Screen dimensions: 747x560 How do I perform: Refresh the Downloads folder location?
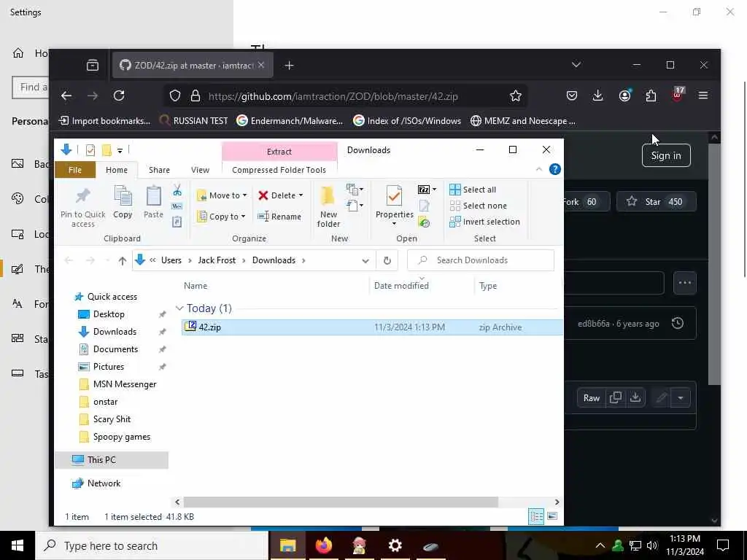(x=387, y=260)
